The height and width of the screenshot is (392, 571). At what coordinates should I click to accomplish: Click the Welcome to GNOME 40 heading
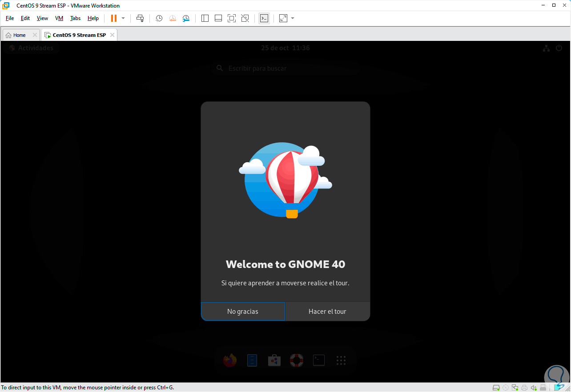pyautogui.click(x=285, y=264)
